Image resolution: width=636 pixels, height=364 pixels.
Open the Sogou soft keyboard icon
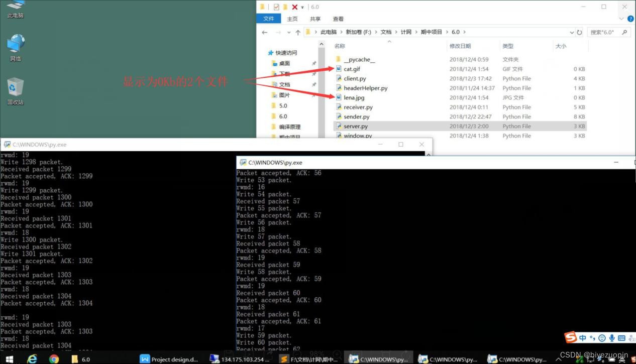pos(621,337)
